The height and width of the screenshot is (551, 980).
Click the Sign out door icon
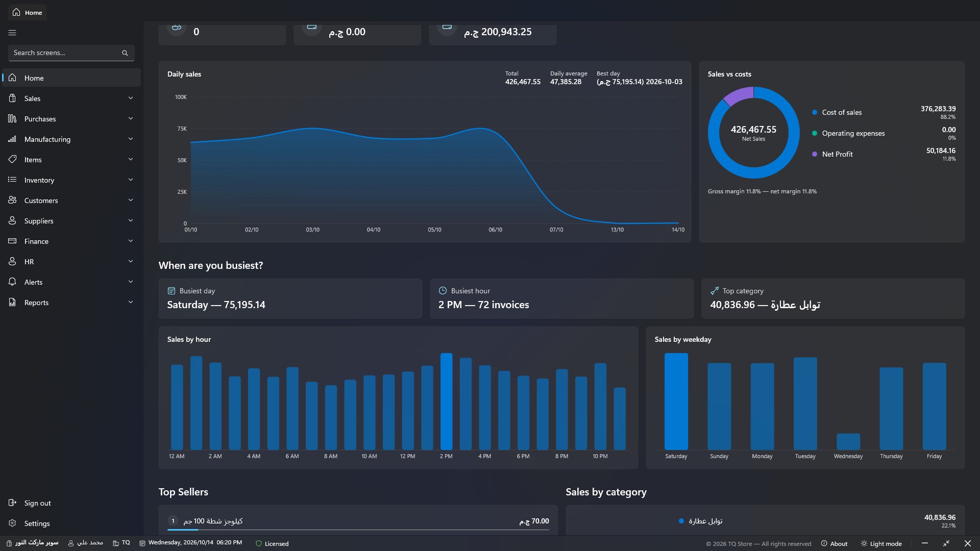click(x=12, y=503)
